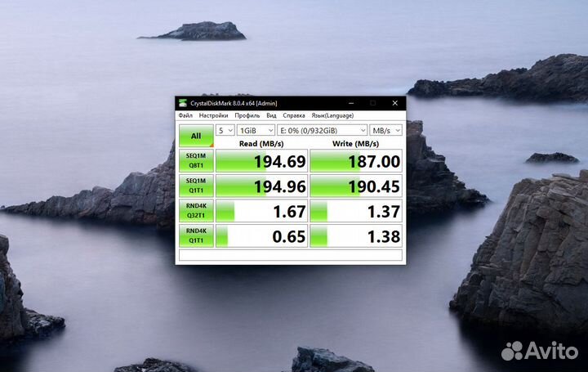The width and height of the screenshot is (588, 372).
Task: Open the Вид menu
Action: pyautogui.click(x=271, y=116)
